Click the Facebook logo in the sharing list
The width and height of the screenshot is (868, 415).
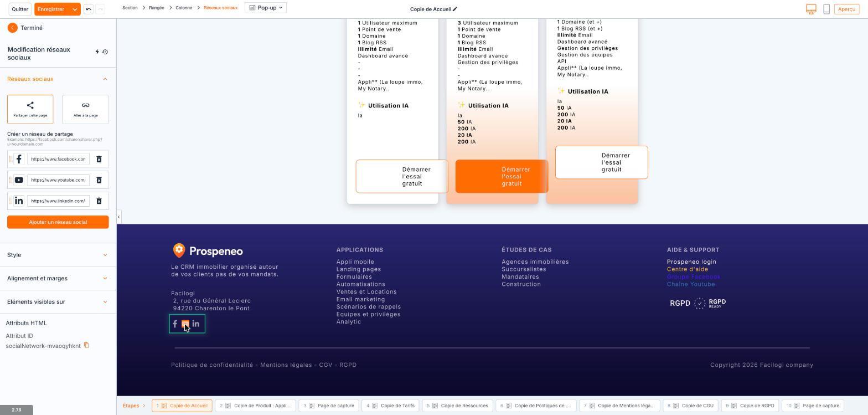point(19,160)
